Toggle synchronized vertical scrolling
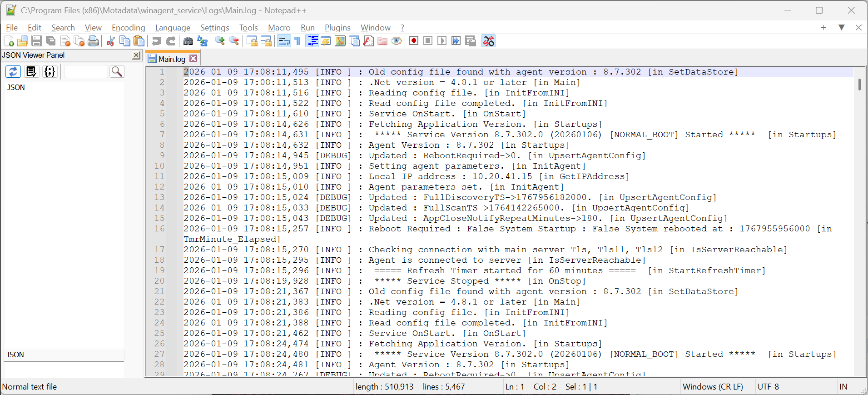This screenshot has height=395, width=868. click(252, 41)
